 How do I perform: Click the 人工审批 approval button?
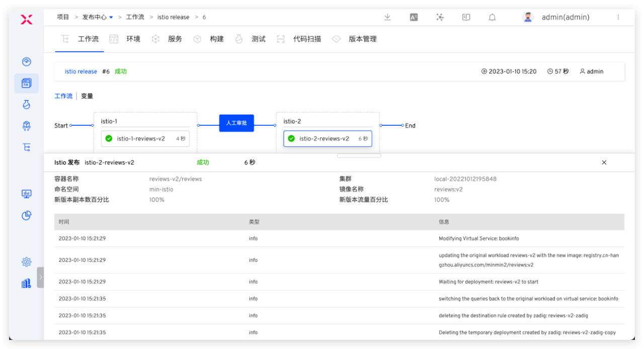236,123
